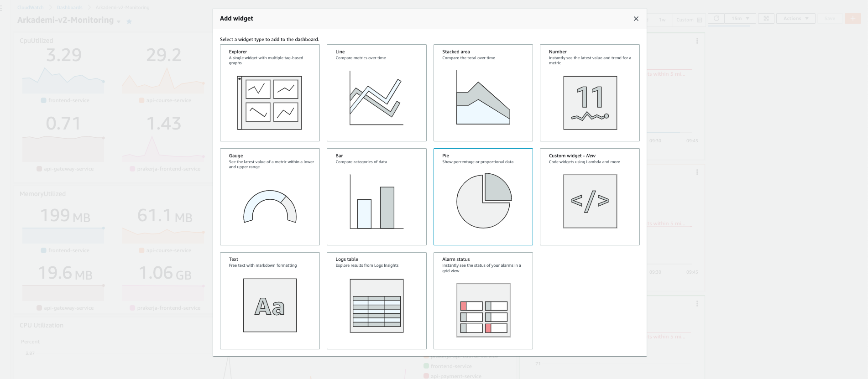Select the 1w time range
Viewport: 868px width, 379px height.
pyautogui.click(x=662, y=20)
